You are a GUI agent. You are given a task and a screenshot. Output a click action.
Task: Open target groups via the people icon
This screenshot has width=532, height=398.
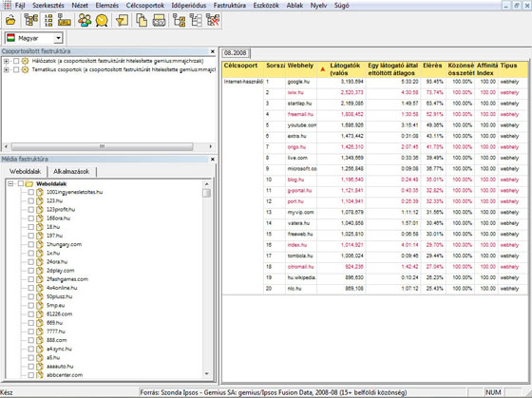tap(85, 20)
